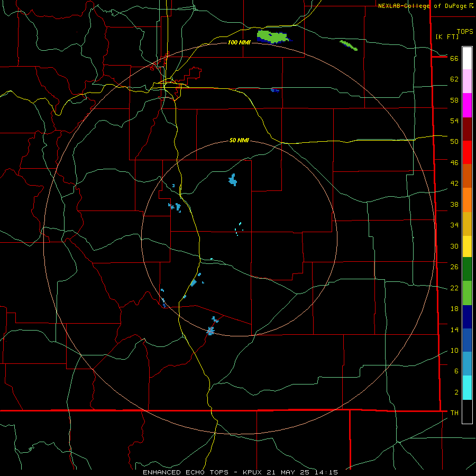Screen dimensions: 476x476
Task: Click the TH threshold label on legend
Action: tap(454, 413)
